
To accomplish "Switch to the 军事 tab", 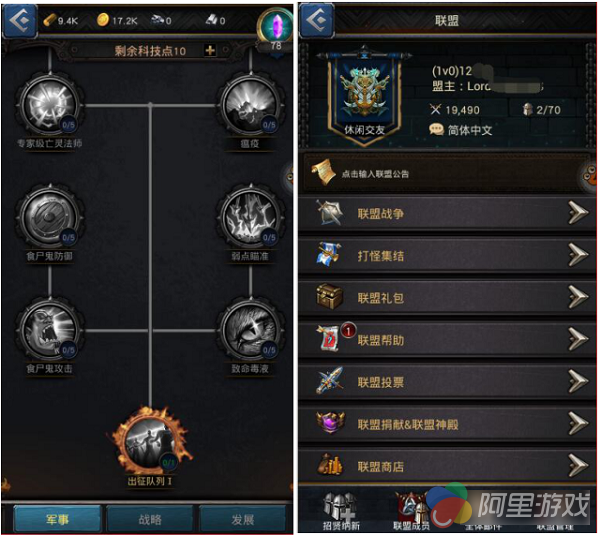I will pos(57,519).
